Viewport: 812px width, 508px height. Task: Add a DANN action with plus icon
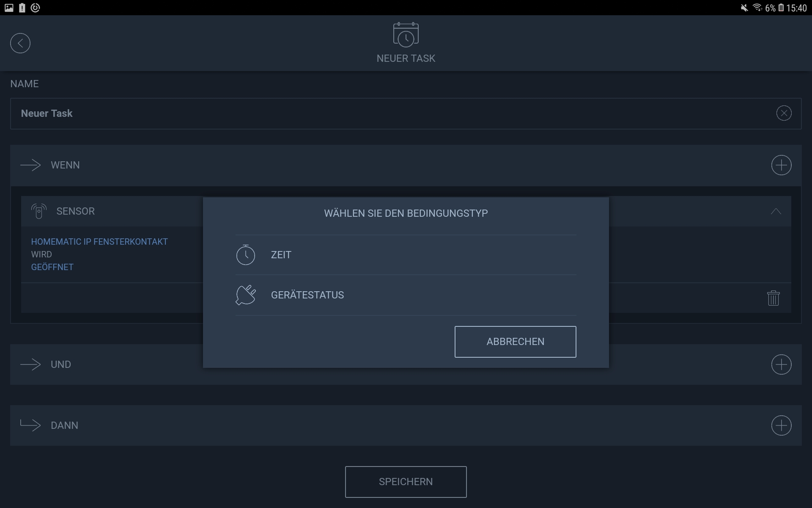pos(781,425)
